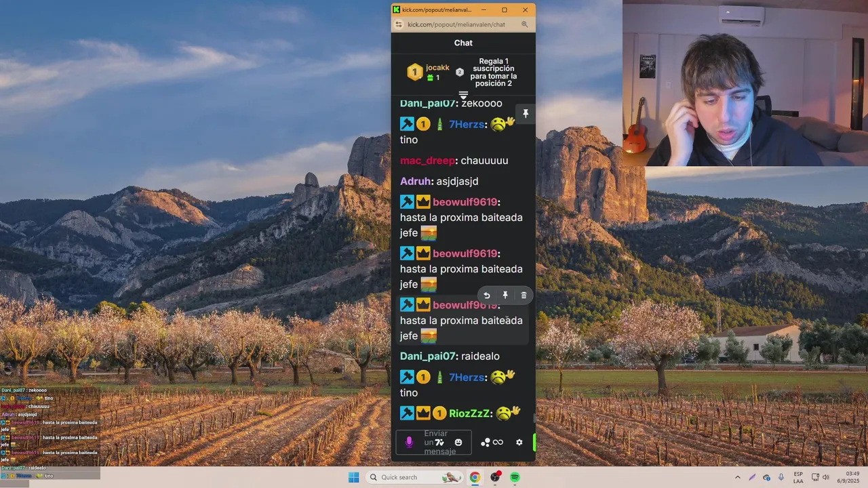Click the 'Chat' header title

463,43
